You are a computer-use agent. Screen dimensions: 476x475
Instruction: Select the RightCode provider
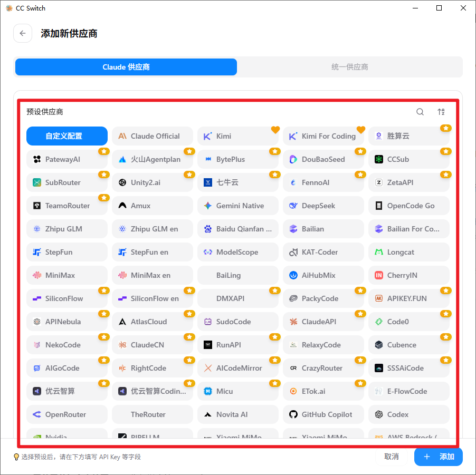pyautogui.click(x=153, y=368)
